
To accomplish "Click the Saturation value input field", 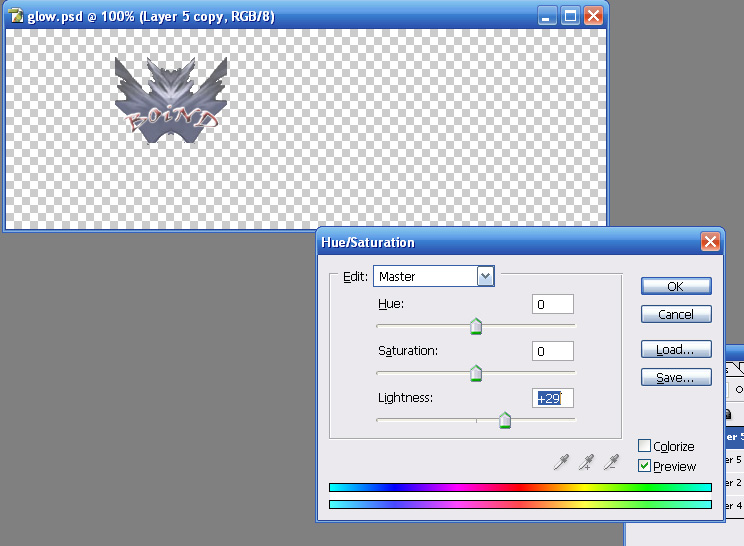I will pyautogui.click(x=553, y=351).
